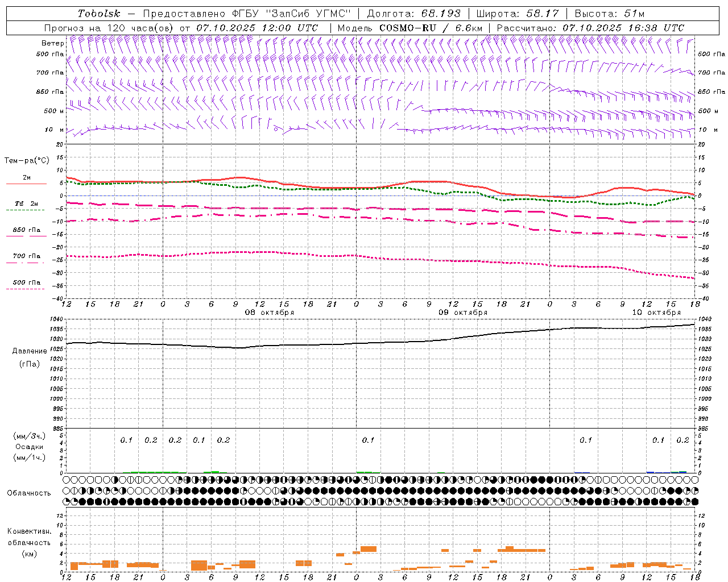Click the Широта: 58.17 value

coord(518,14)
